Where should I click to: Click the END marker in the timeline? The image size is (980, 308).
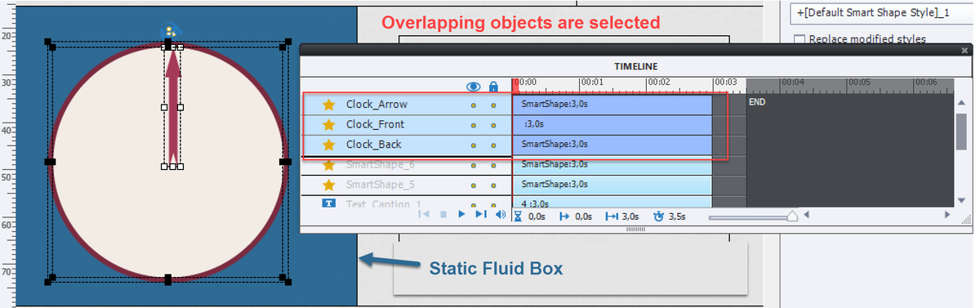[757, 103]
